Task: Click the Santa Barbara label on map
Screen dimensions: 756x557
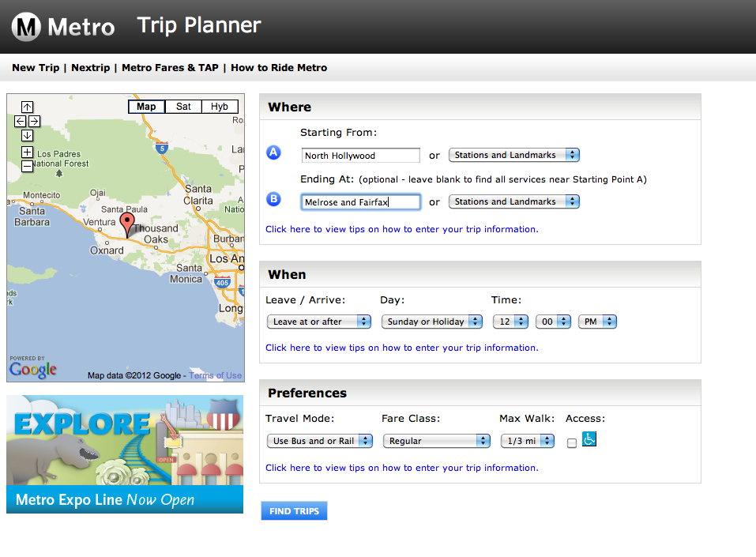Action: tap(32, 216)
